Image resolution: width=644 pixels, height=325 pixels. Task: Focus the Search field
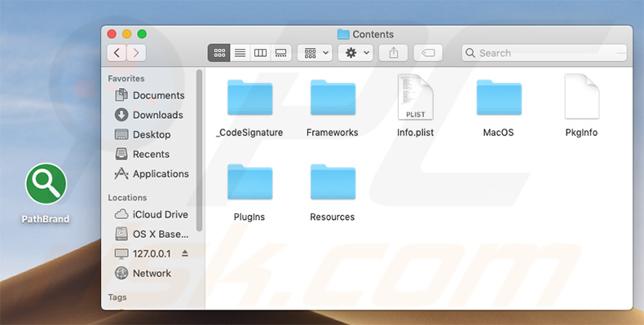click(545, 53)
